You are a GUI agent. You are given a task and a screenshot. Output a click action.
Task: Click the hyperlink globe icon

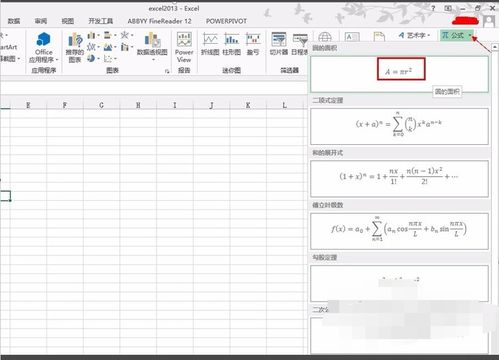pos(325,37)
